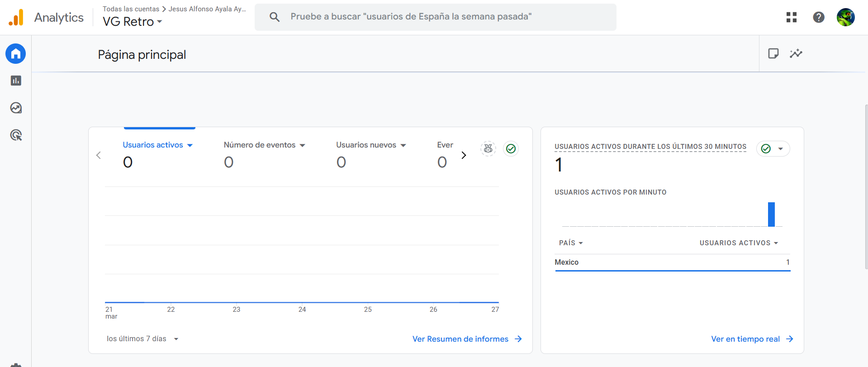Open the user account avatar

pos(846,17)
